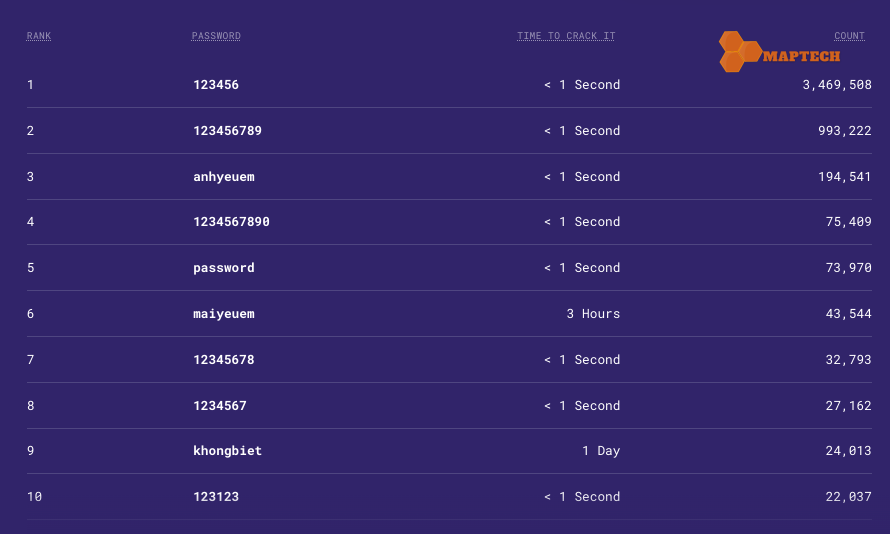Select the 123123 password entry
The image size is (890, 534).
coord(216,497)
